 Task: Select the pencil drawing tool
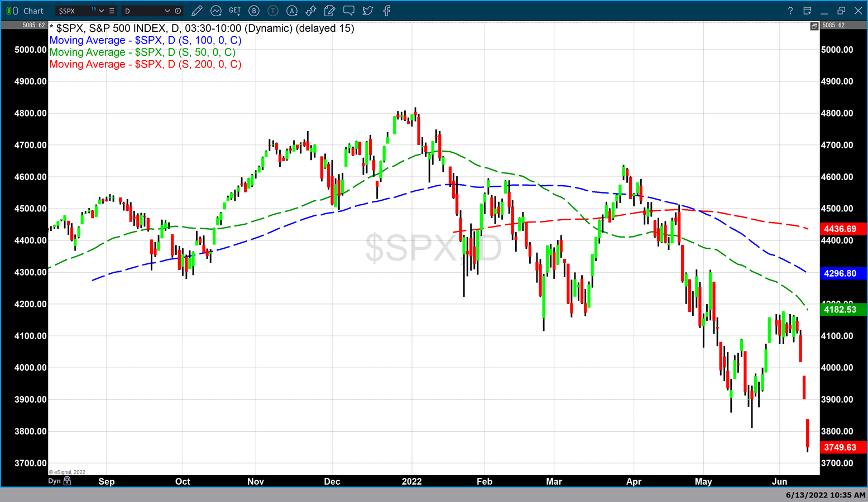196,11
